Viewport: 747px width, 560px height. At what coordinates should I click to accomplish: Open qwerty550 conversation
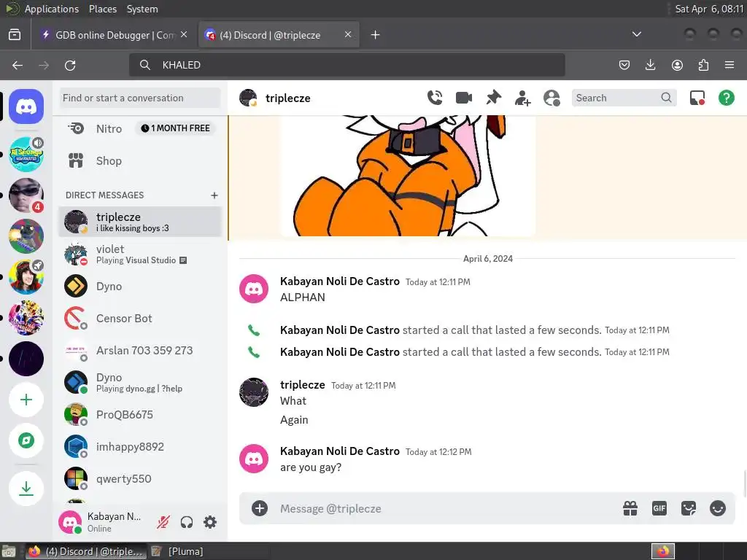140,478
